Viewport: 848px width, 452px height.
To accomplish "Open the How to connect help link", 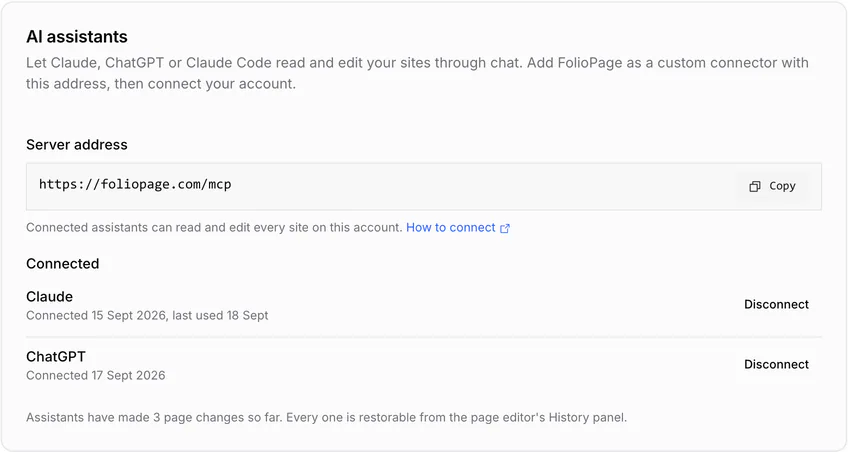I will click(x=450, y=228).
